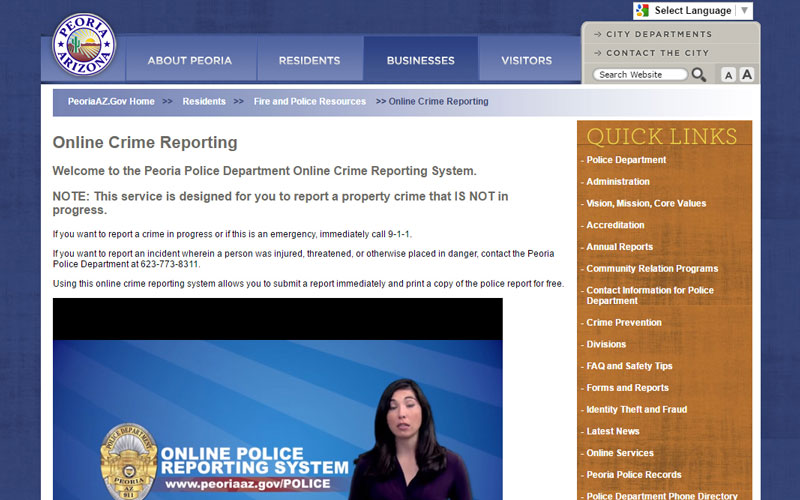Open the Businesses menu
Image resolution: width=800 pixels, height=500 pixels.
coord(420,60)
